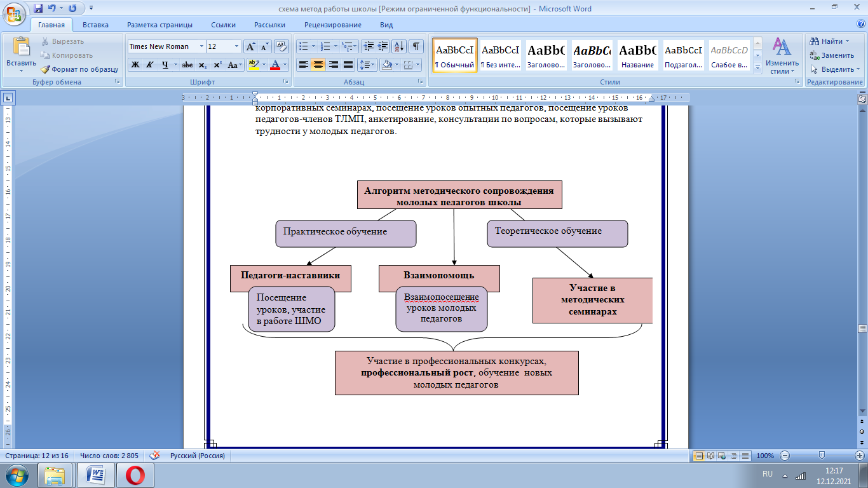The width and height of the screenshot is (868, 488).
Task: Toggle bold (Ж) formatting
Action: coord(135,65)
